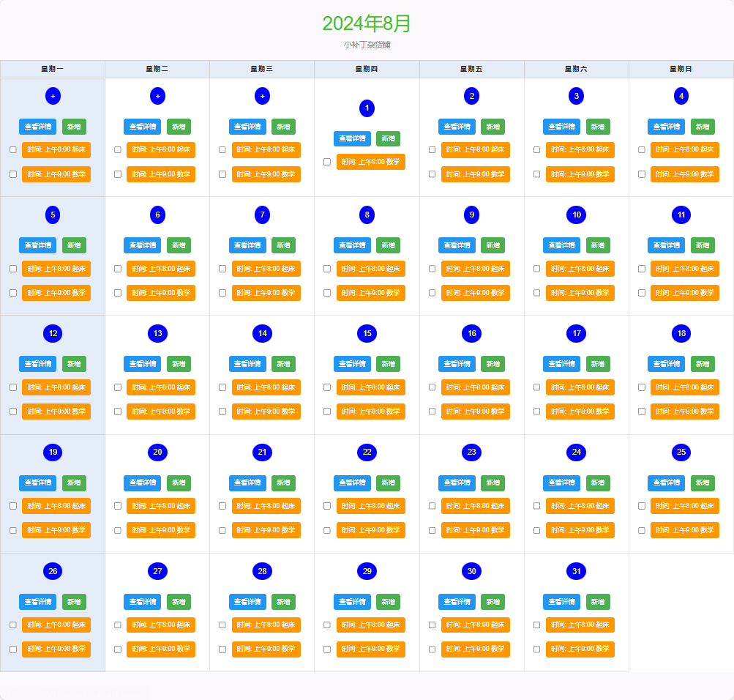The width and height of the screenshot is (734, 700).
Task: Add an entry with 新增 on day 4
Action: (703, 127)
